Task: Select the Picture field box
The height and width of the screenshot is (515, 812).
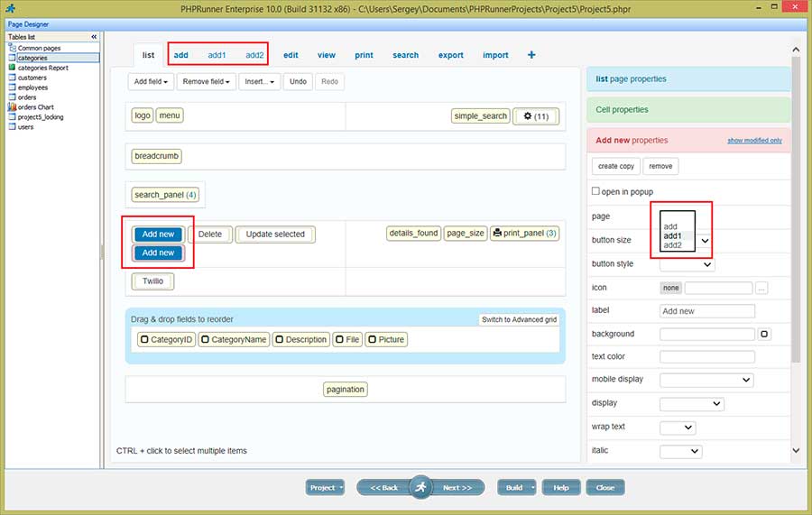Action: pos(386,339)
